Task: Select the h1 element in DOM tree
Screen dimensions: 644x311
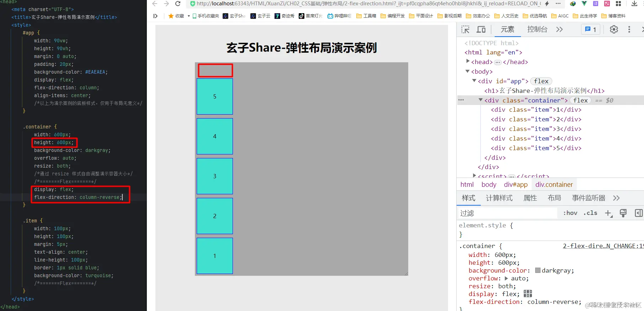Action: [x=544, y=91]
